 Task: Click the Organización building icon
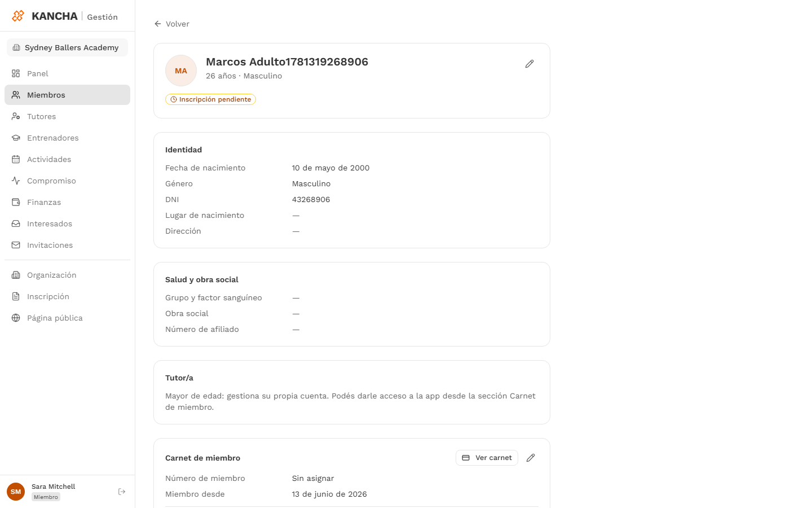[16, 275]
